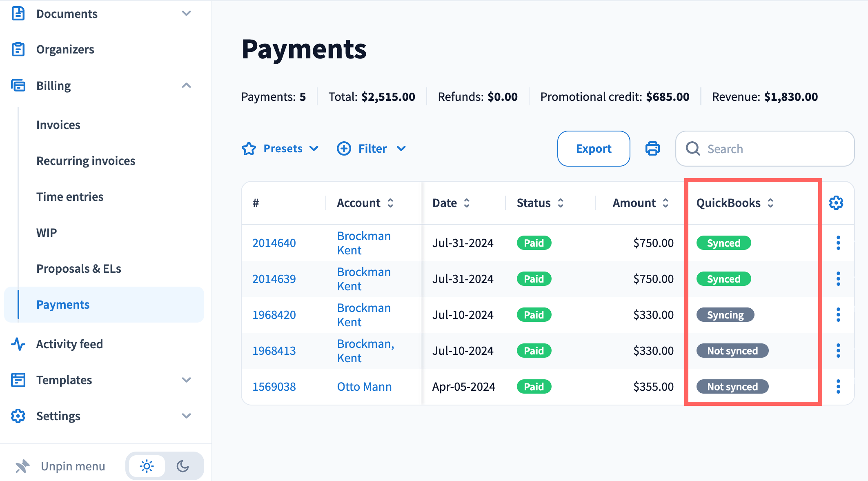Screen dimensions: 868x481
Task: Switch to dark mode moon toggle
Action: pos(183,466)
